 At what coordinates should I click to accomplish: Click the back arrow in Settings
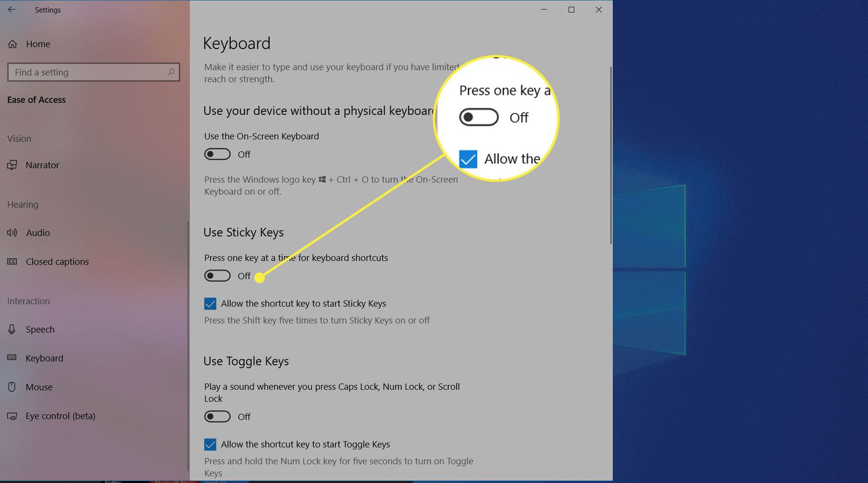pyautogui.click(x=12, y=10)
